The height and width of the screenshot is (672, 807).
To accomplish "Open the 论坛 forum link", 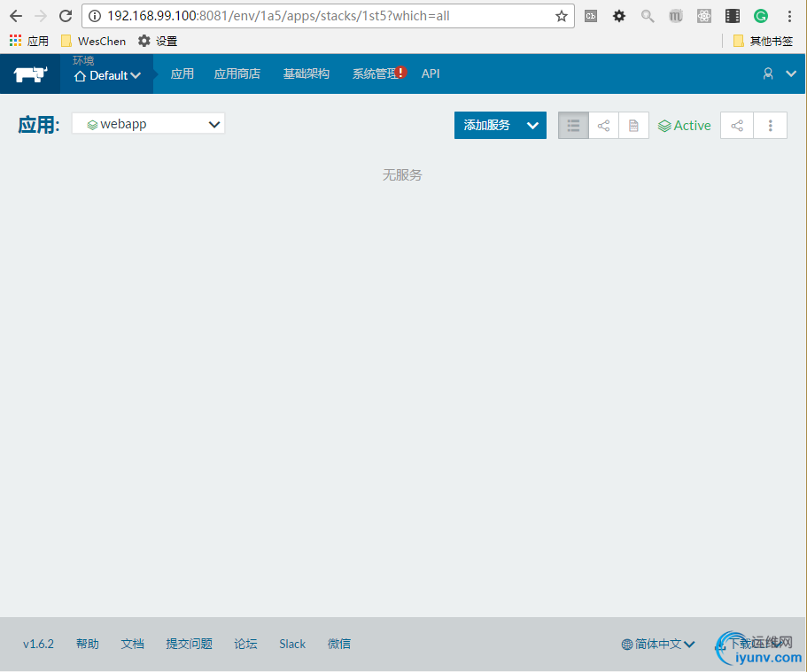I will point(245,644).
